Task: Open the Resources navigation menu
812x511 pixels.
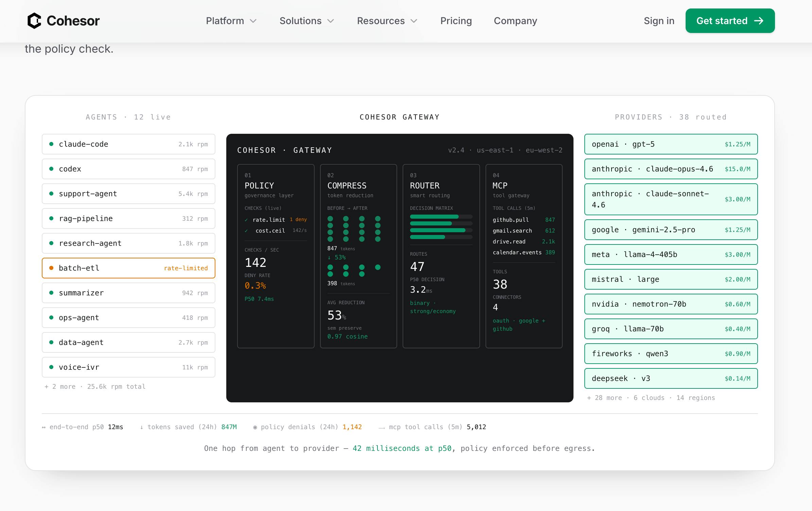Action: point(387,21)
